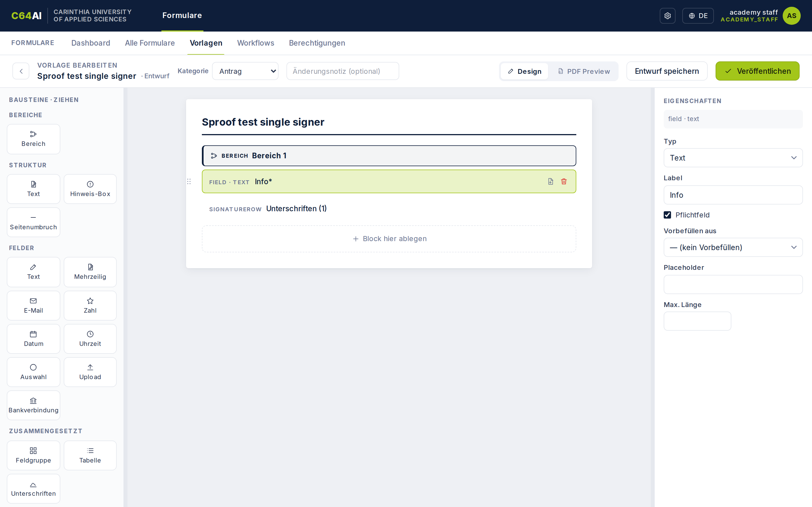Open the Kategorie Antrag dropdown

[x=245, y=71]
